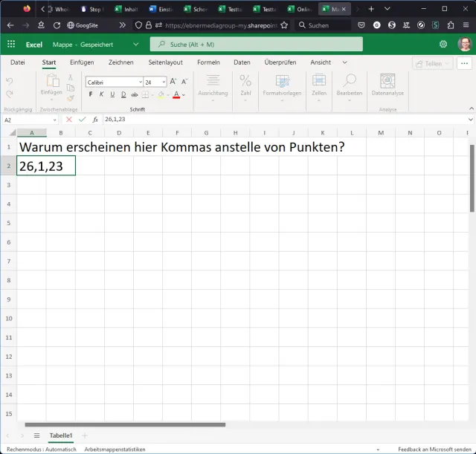Viewport: 476px width, 454px height.
Task: Confirm entry with the green checkmark
Action: pyautogui.click(x=82, y=119)
